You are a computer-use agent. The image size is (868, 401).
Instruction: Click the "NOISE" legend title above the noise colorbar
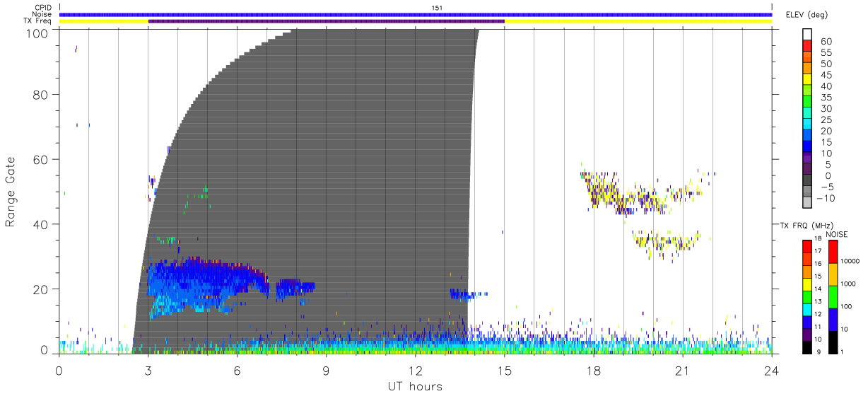838,234
